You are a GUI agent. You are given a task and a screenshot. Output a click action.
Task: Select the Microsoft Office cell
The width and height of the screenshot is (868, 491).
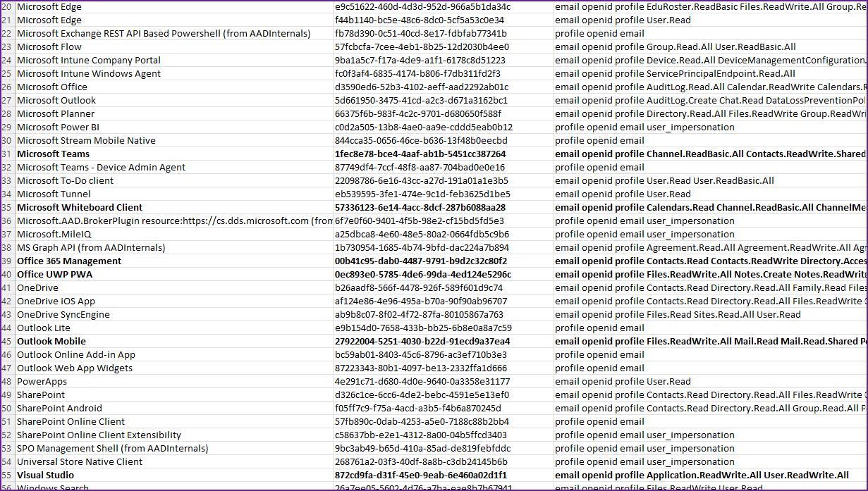pyautogui.click(x=174, y=87)
